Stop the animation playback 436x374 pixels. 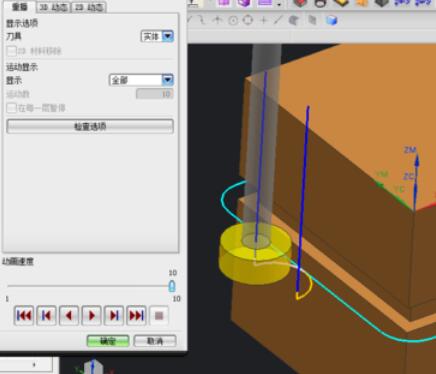[x=159, y=315]
